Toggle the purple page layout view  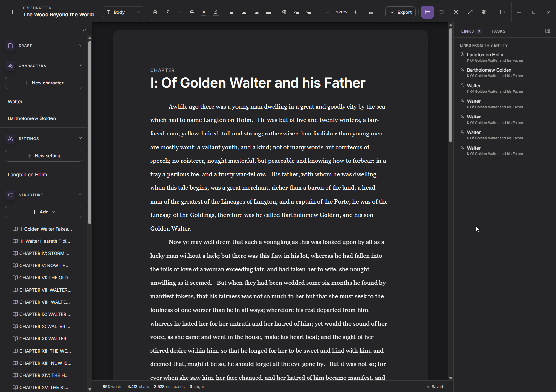[428, 12]
